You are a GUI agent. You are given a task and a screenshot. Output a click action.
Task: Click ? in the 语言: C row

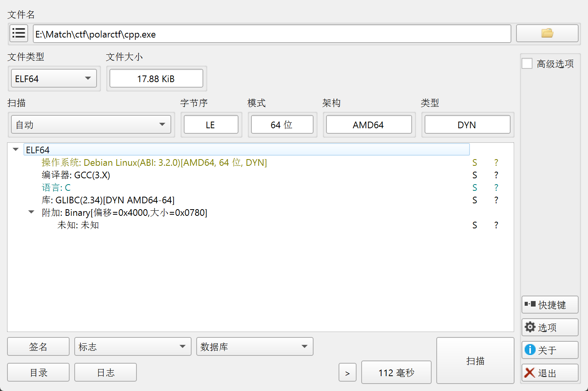[x=496, y=187]
